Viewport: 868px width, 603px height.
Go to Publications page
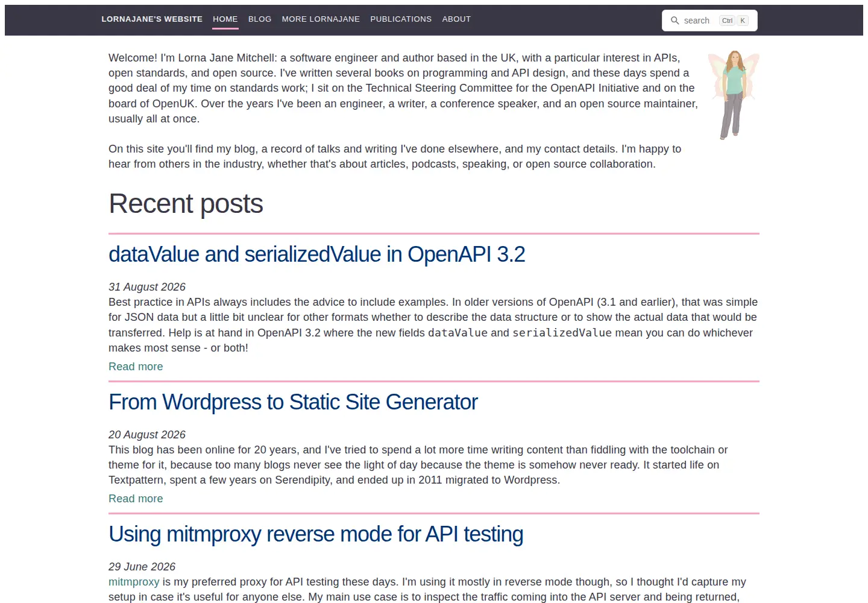tap(401, 19)
